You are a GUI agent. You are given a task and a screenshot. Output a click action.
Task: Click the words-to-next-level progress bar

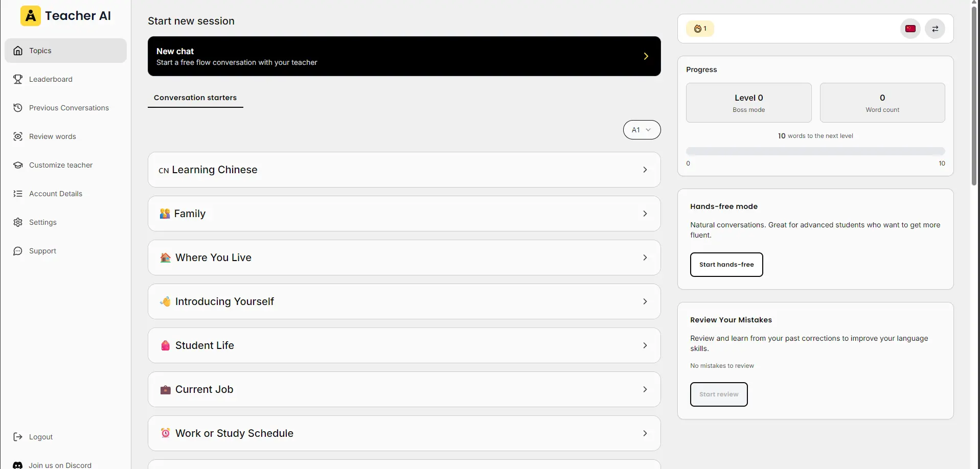(x=815, y=151)
